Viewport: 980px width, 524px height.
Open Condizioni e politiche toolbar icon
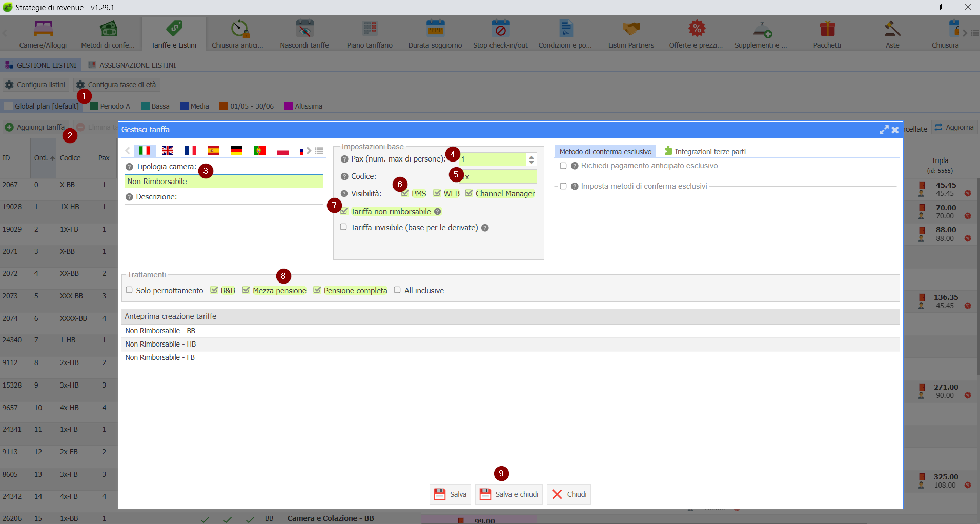pyautogui.click(x=565, y=34)
